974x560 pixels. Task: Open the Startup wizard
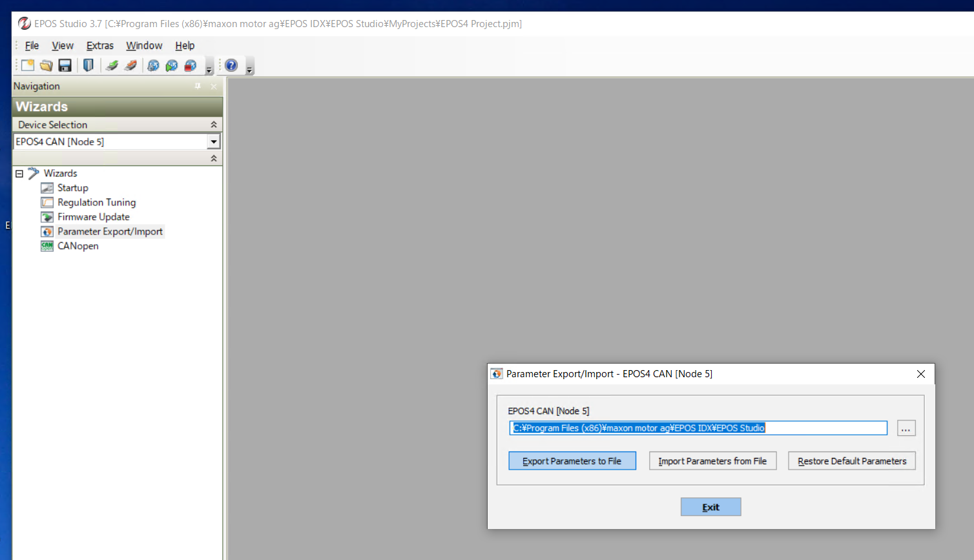73,188
